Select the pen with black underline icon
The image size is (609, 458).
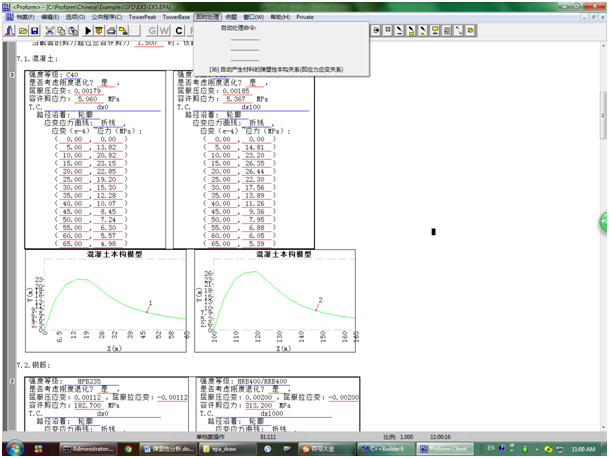click(399, 30)
